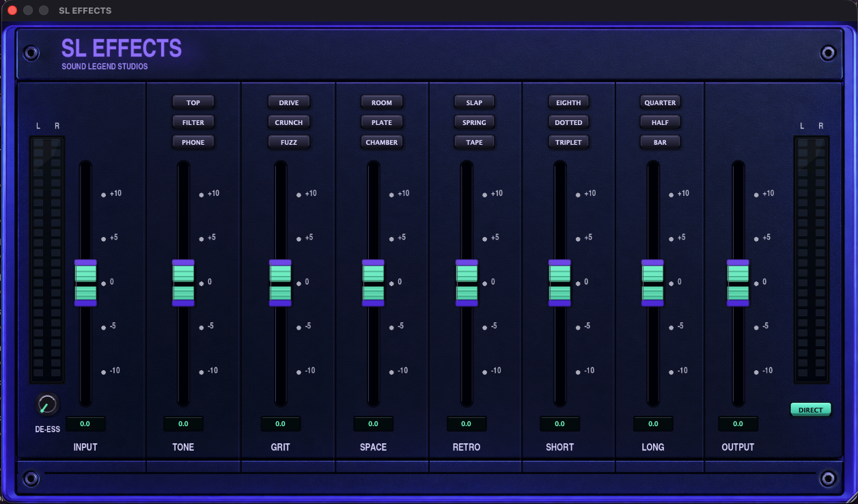Click the OUTPUT fader handle
The width and height of the screenshot is (858, 504).
tap(738, 283)
